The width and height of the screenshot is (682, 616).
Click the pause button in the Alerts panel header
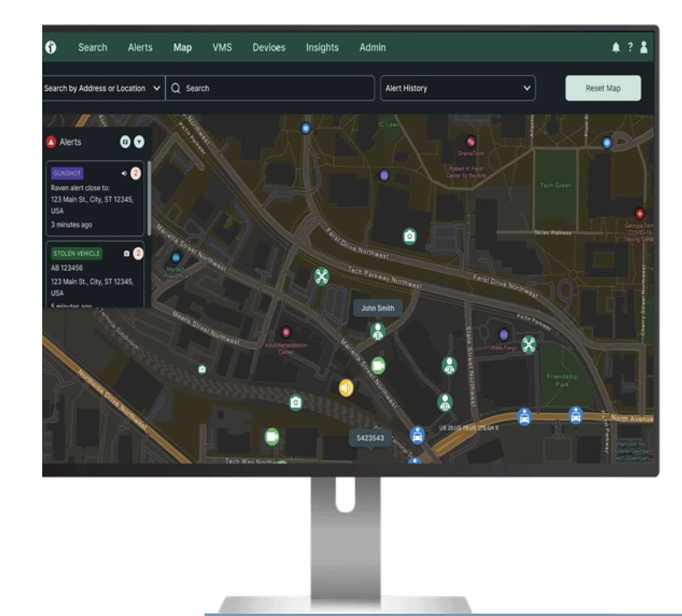125,142
